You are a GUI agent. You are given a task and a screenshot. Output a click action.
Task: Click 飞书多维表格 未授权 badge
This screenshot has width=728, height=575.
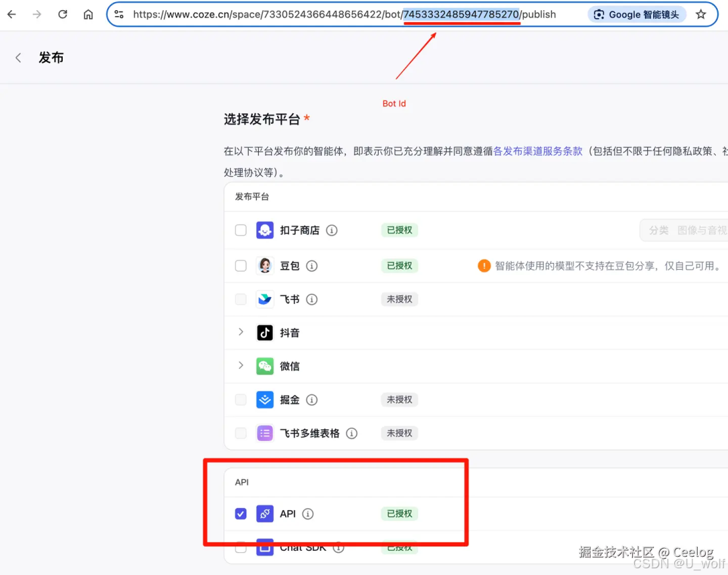pos(399,433)
